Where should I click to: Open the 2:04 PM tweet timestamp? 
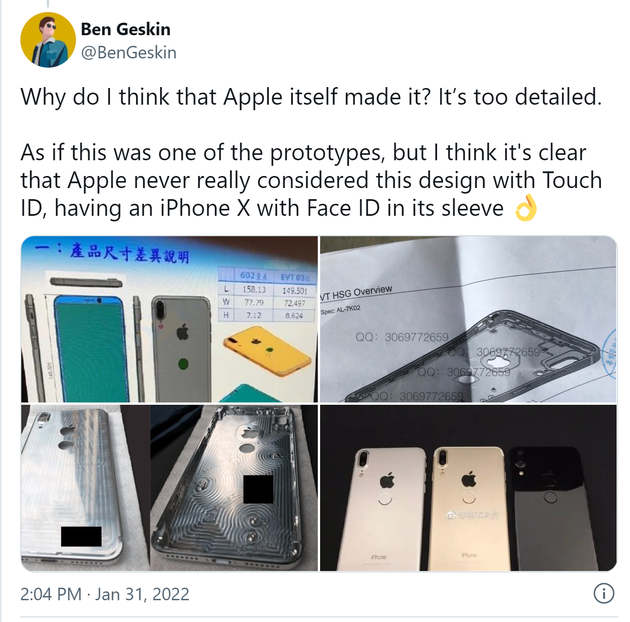pyautogui.click(x=51, y=594)
